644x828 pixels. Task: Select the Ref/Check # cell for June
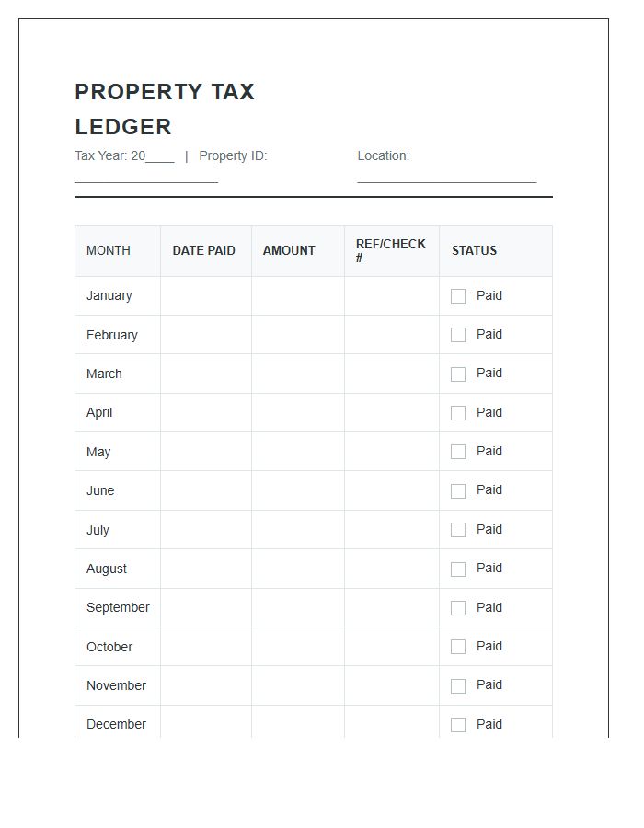click(392, 491)
